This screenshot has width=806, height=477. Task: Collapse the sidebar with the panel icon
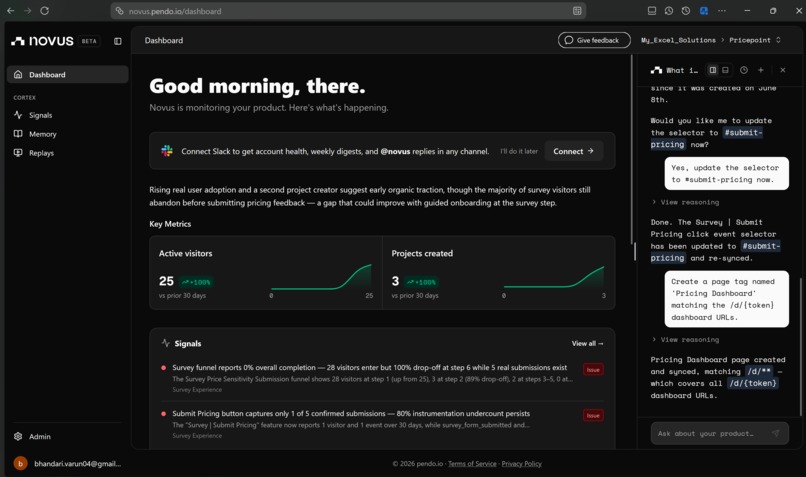pos(118,41)
